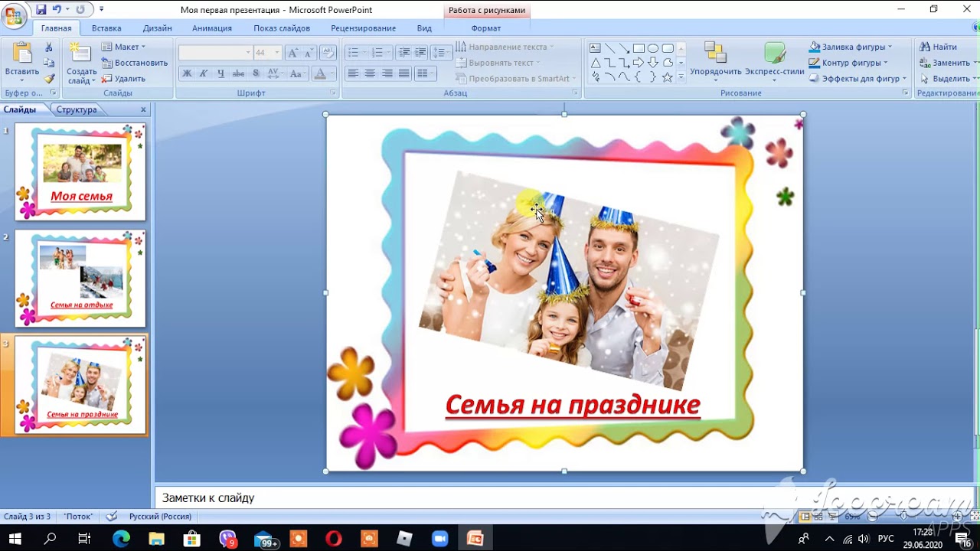Open the Упорядочить arrange menu

click(x=716, y=61)
